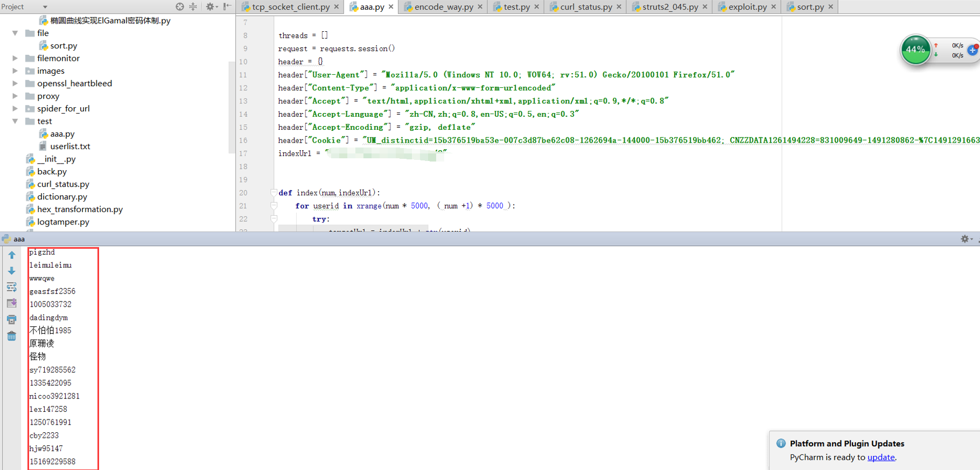Open Run panel settings gear
980x470 pixels.
(965, 239)
